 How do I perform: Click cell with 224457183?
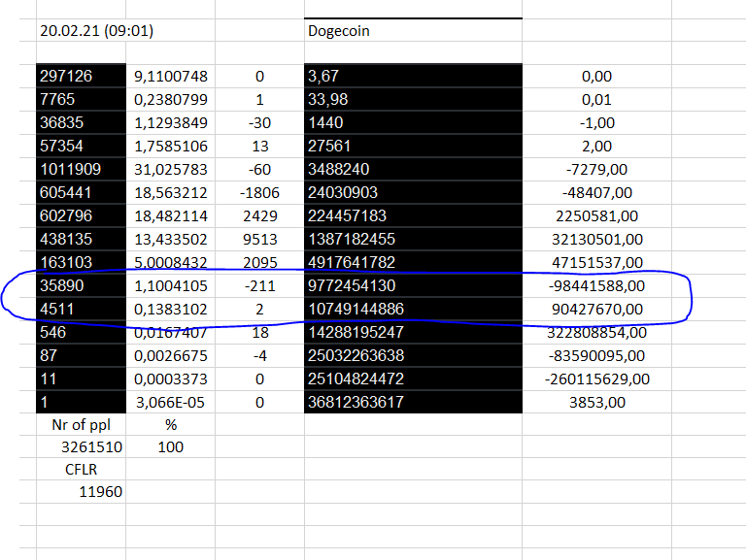coord(413,215)
